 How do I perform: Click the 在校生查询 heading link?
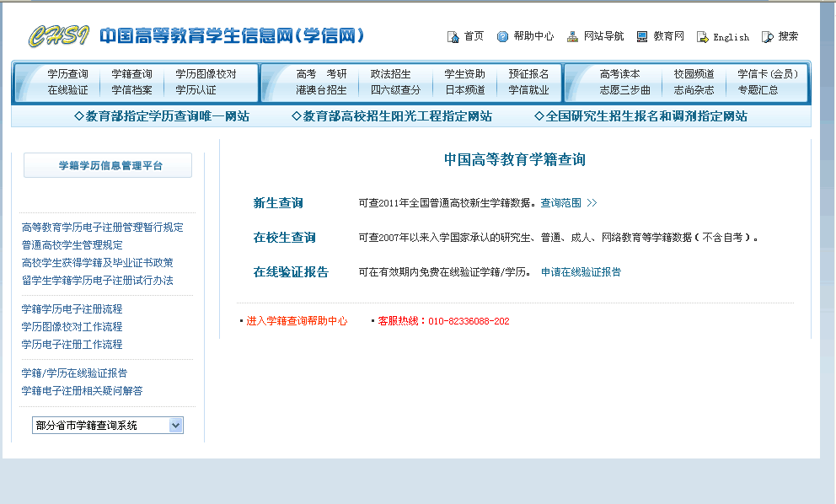(284, 238)
